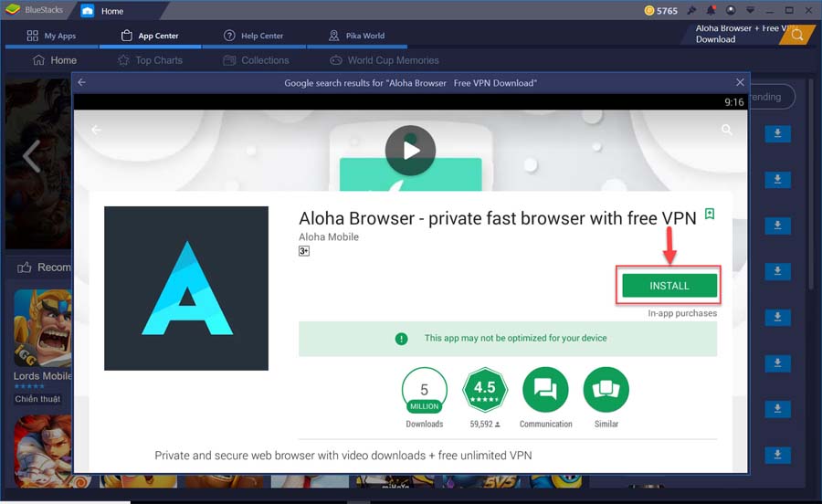Click the app title Aloha Browser text
The width and height of the screenshot is (822, 504).
(498, 218)
